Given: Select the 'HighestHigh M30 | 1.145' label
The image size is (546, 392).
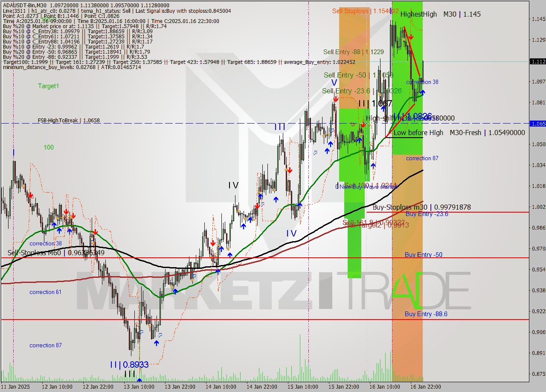Looking at the screenshot, I should (440, 14).
